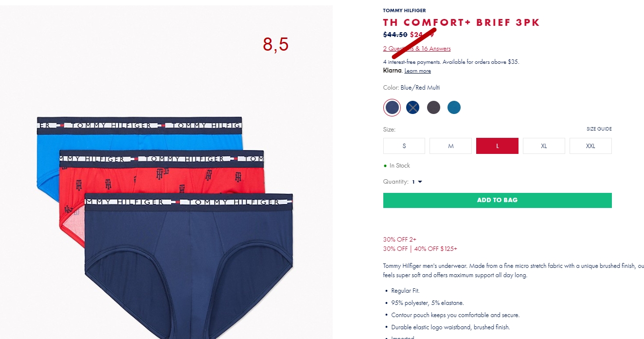Click the 30% OFF 2+ promo text
644x339 pixels.
[400, 239]
